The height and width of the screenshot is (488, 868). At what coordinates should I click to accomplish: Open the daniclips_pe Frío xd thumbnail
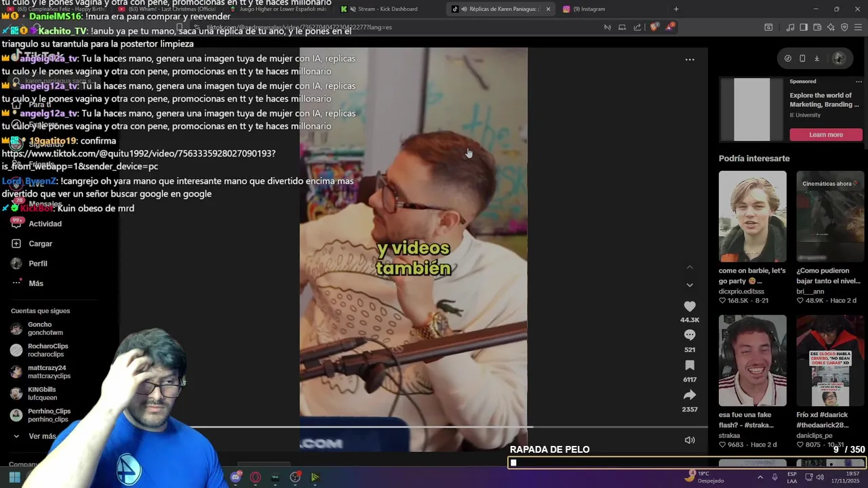click(x=830, y=361)
